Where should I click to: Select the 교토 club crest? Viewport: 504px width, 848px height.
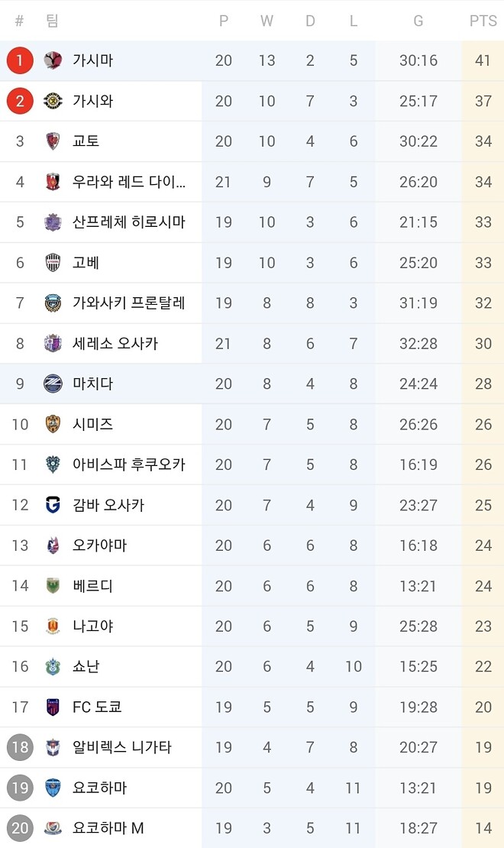[53, 141]
